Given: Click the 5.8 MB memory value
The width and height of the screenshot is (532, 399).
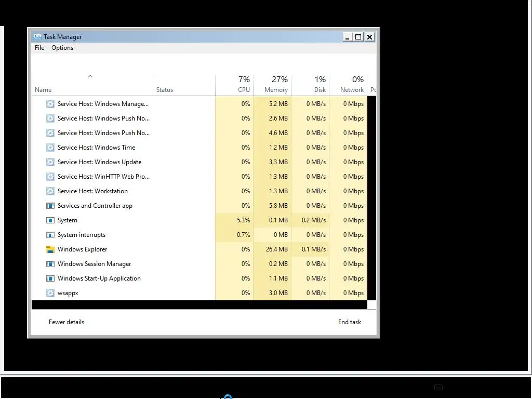Looking at the screenshot, I should (x=278, y=206).
